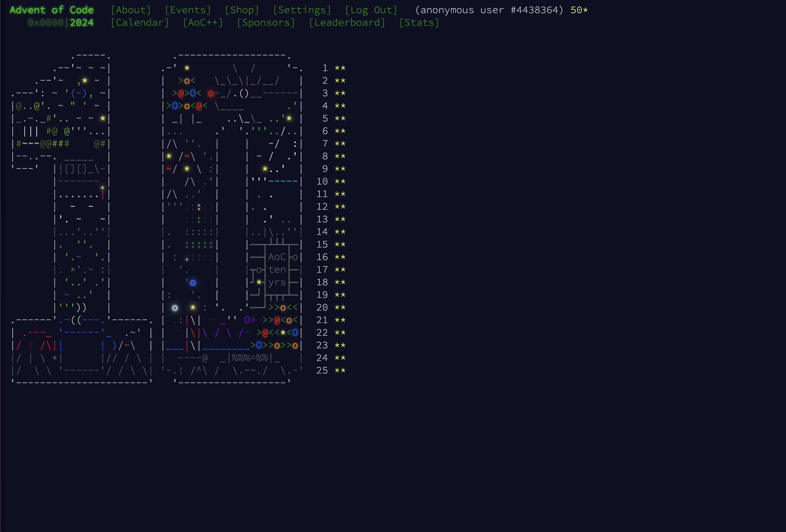Click the AoC++ icon link
786x532 pixels.
tap(203, 23)
